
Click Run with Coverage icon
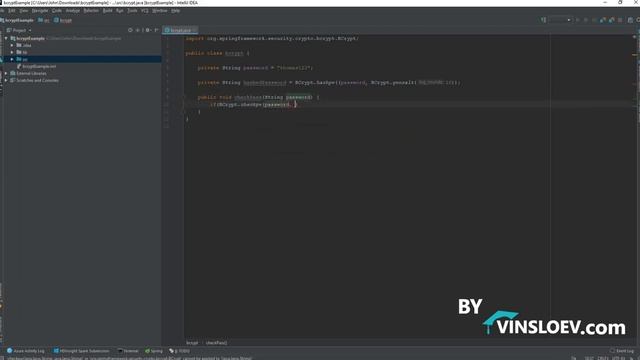[x=594, y=20]
